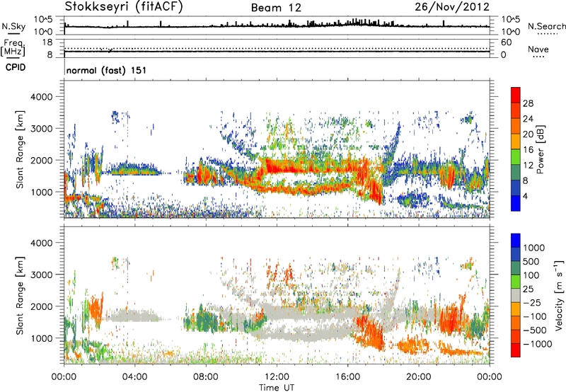Click the 'normal (fast) 151' mode text
The width and height of the screenshot is (566, 392).
click(107, 70)
